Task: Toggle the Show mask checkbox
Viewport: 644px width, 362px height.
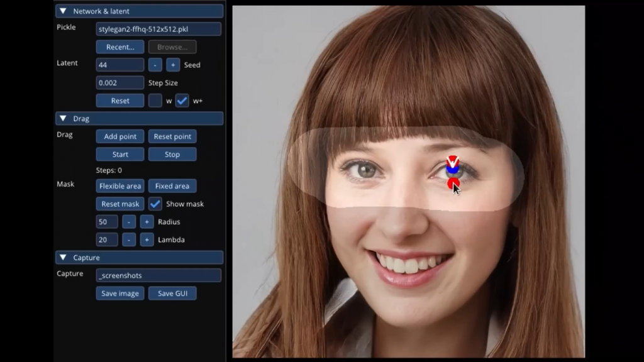Action: (x=155, y=204)
